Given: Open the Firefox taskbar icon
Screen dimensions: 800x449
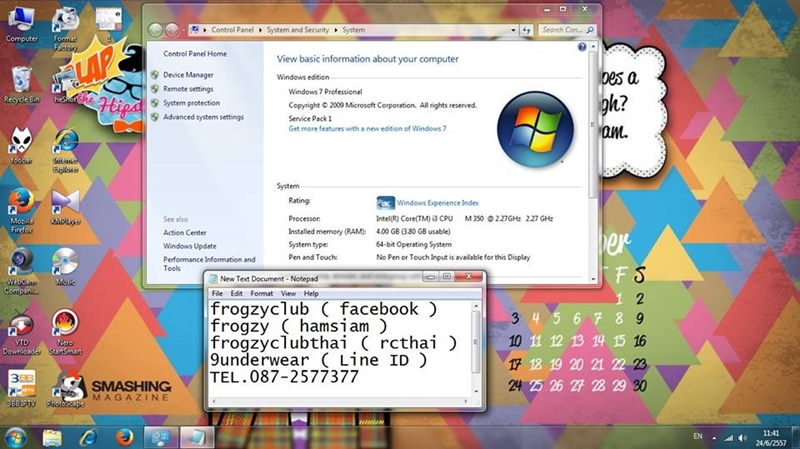Looking at the screenshot, I should coord(124,438).
